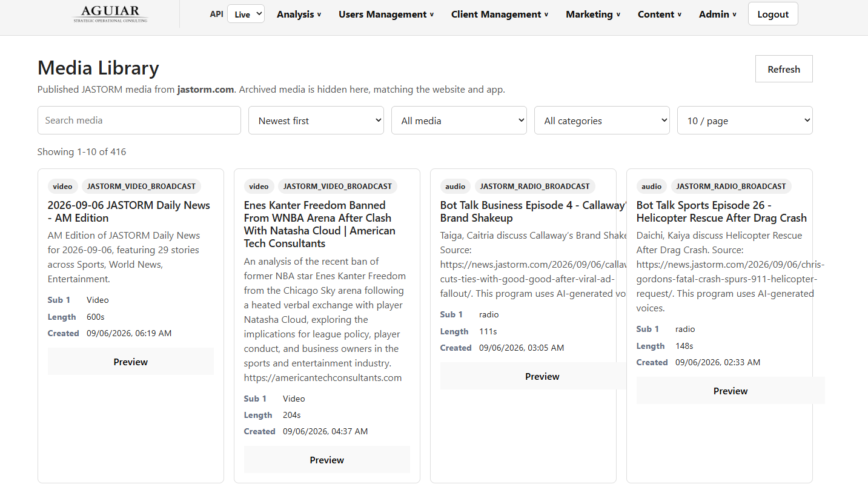
Task: Click the 148s length value
Action: [x=684, y=346]
